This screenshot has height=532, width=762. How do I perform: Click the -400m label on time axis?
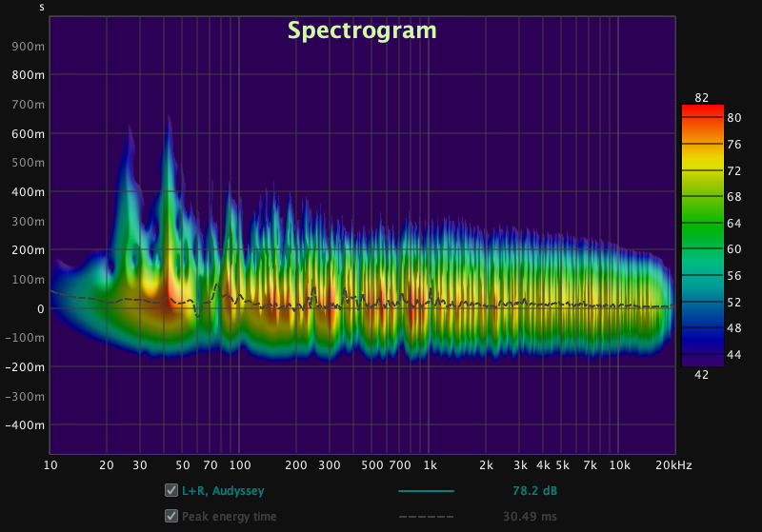(x=26, y=425)
